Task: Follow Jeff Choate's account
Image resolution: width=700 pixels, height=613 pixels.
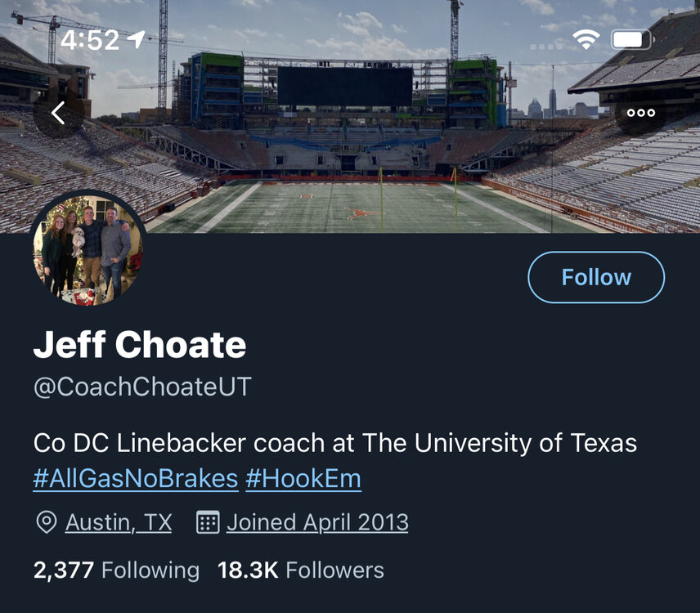Action: [596, 277]
